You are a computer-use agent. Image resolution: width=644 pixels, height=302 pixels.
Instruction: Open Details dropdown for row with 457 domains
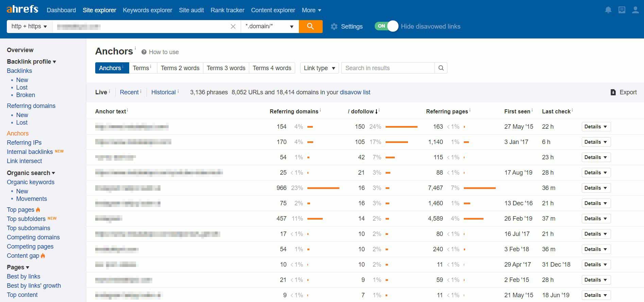click(596, 219)
